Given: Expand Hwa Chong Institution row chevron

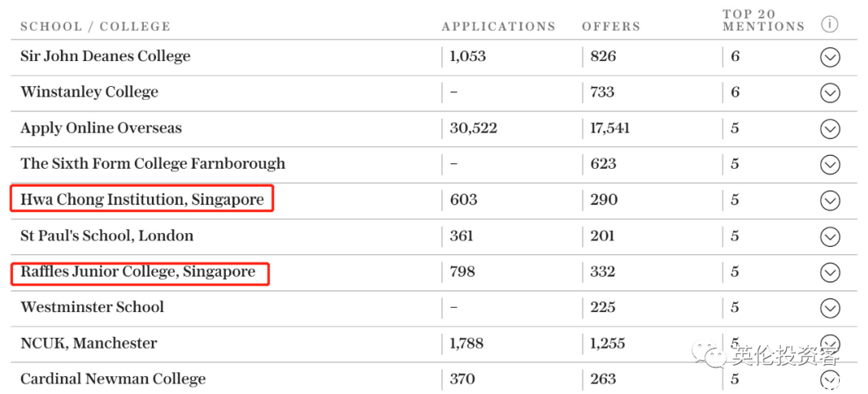Looking at the screenshot, I should [x=829, y=200].
